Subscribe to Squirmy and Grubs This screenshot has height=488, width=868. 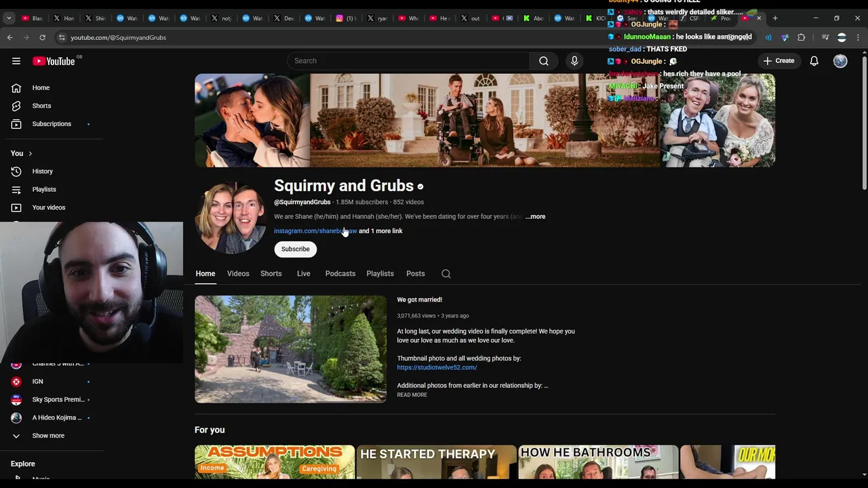pos(295,249)
